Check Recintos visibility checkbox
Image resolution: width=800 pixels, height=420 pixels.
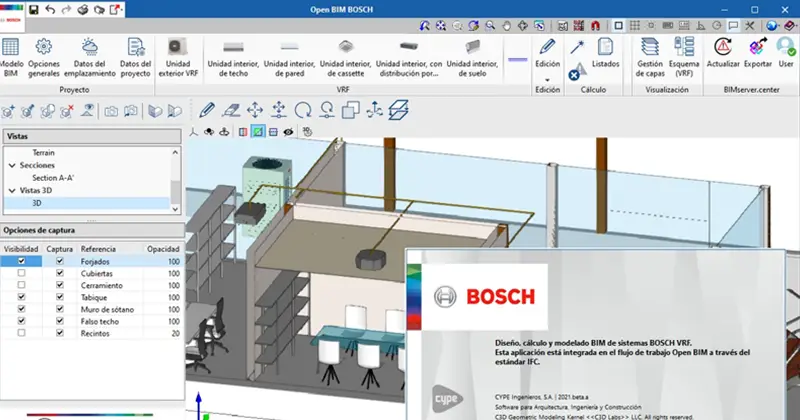point(21,333)
